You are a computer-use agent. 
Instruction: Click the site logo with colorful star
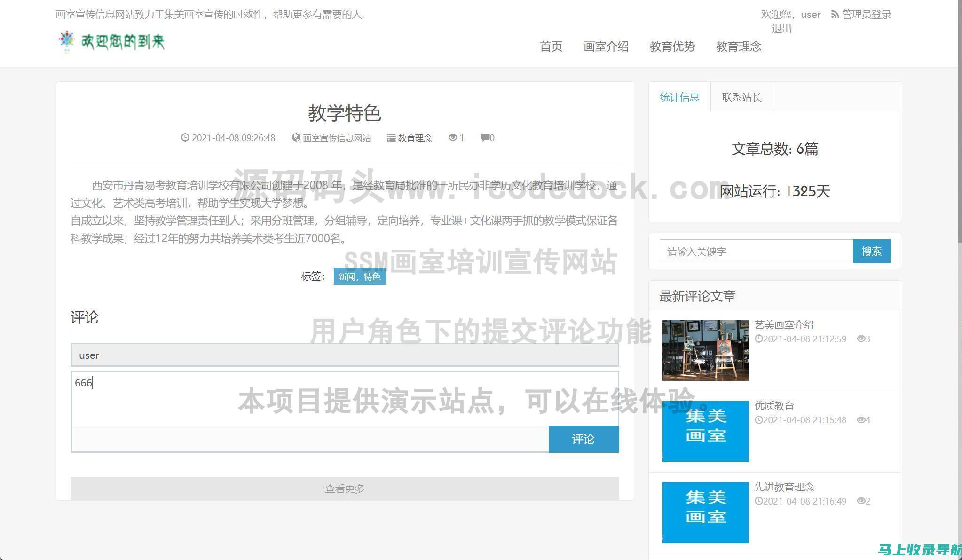coord(111,42)
